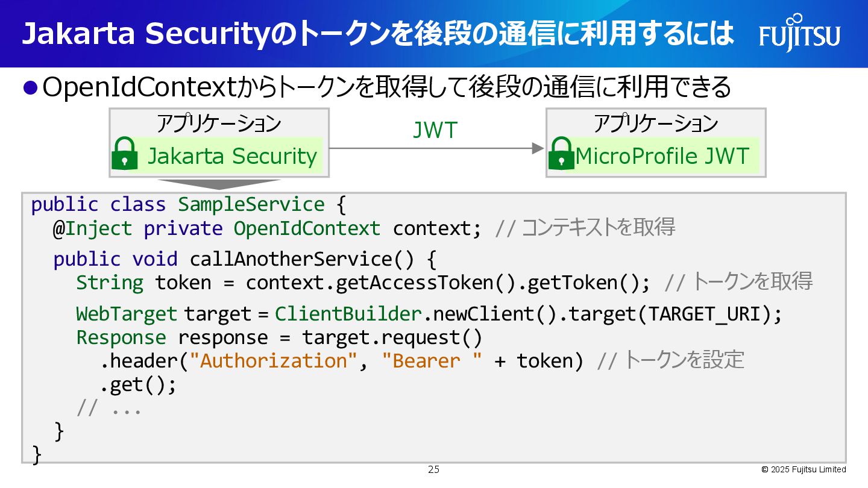Click the Fujitsu logo in the header
The width and height of the screenshot is (868, 488).
point(799,34)
